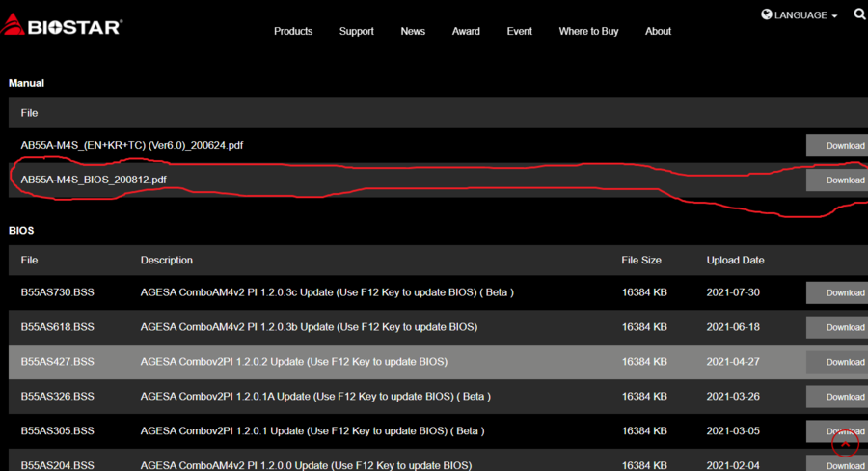The height and width of the screenshot is (471, 868).
Task: Click AGESA ComboAM4v2 PI 1.2.0.0 description
Action: point(306,465)
